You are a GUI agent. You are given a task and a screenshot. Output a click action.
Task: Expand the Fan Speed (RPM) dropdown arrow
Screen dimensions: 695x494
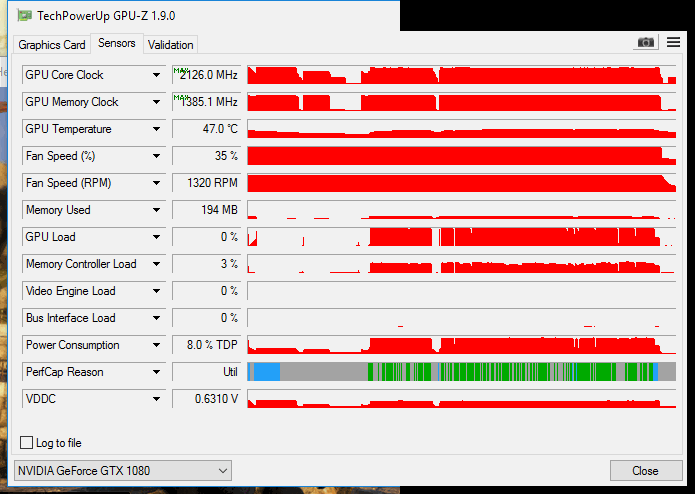[x=156, y=183]
